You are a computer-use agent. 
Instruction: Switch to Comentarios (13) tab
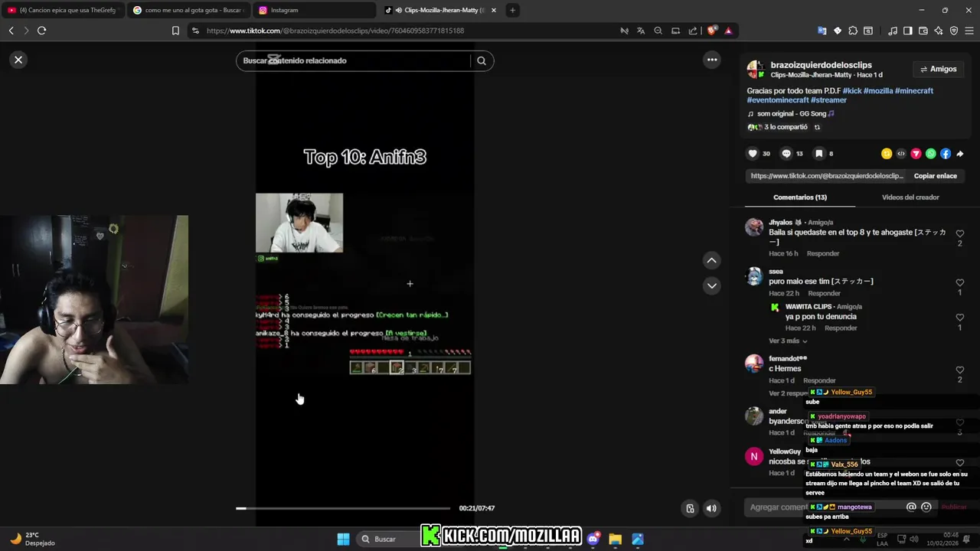[x=800, y=197]
